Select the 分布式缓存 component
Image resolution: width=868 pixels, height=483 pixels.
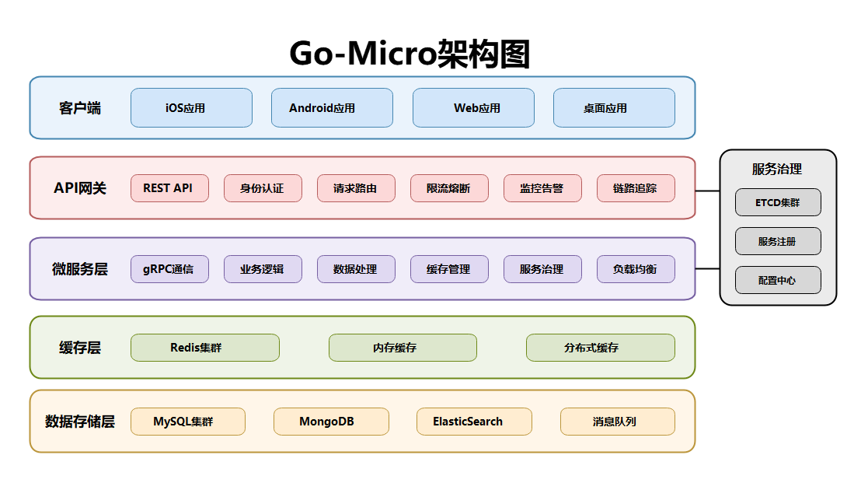pos(601,348)
